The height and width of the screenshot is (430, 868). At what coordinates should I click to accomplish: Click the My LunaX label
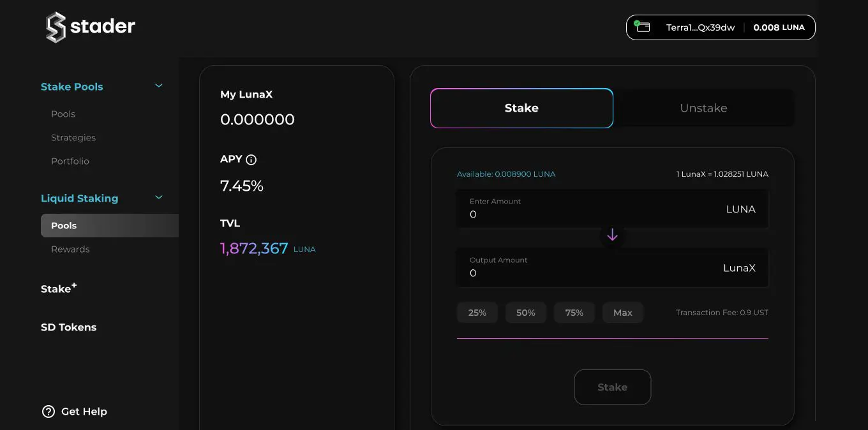246,94
